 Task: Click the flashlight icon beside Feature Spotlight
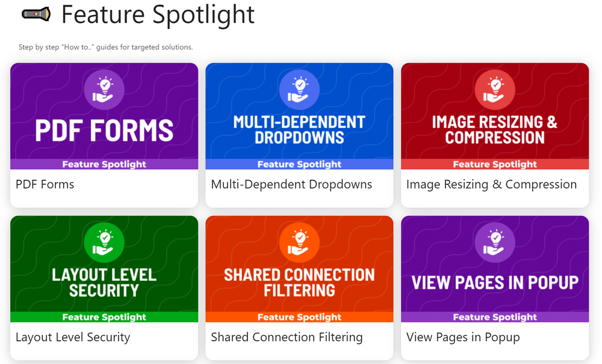tap(36, 14)
